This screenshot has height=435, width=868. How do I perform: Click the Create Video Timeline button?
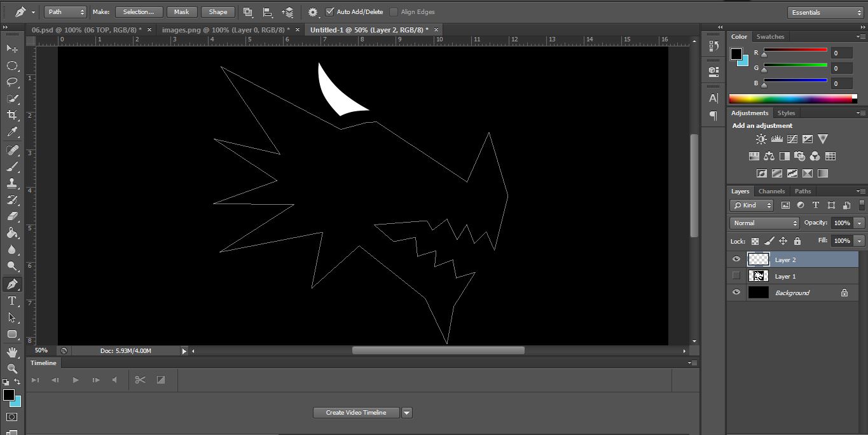356,413
